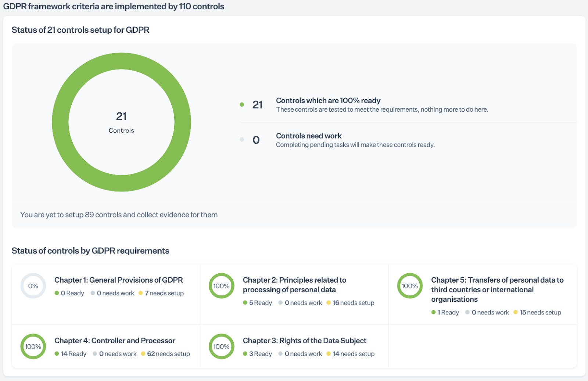Screen dimensions: 588x381
Task: Click '0 needs work' under Chapter 3
Action: pyautogui.click(x=304, y=354)
